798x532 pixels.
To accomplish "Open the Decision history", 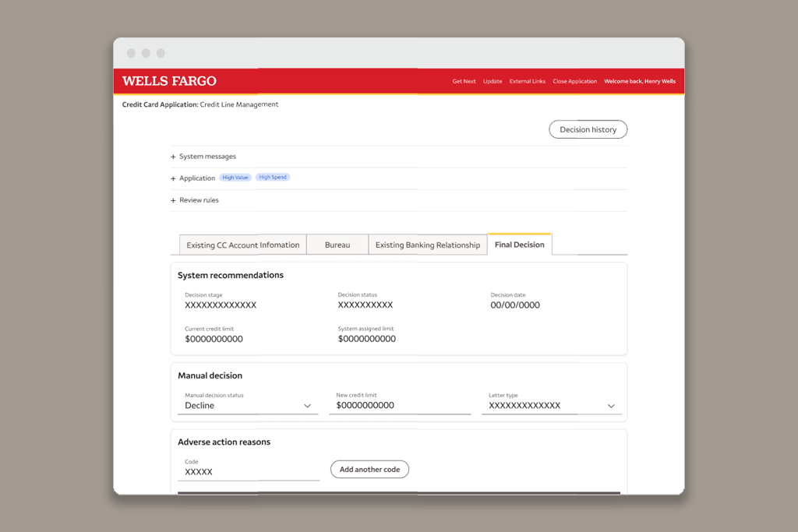I will pos(588,130).
